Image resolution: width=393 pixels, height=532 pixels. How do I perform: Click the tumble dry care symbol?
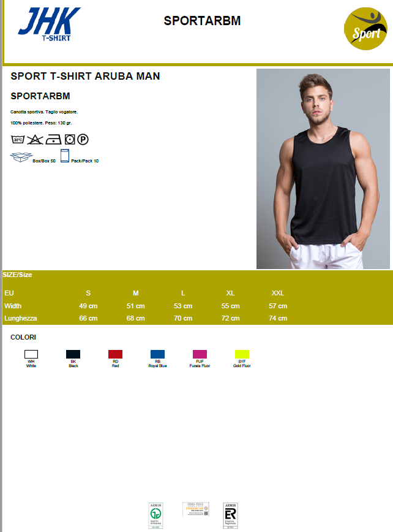point(70,140)
